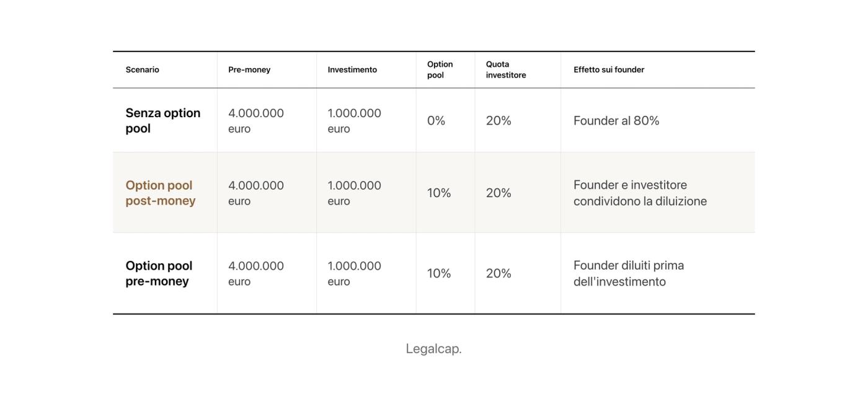
Task: Select the pre-money 4.000.000 euro in first row
Action: pyautogui.click(x=256, y=120)
